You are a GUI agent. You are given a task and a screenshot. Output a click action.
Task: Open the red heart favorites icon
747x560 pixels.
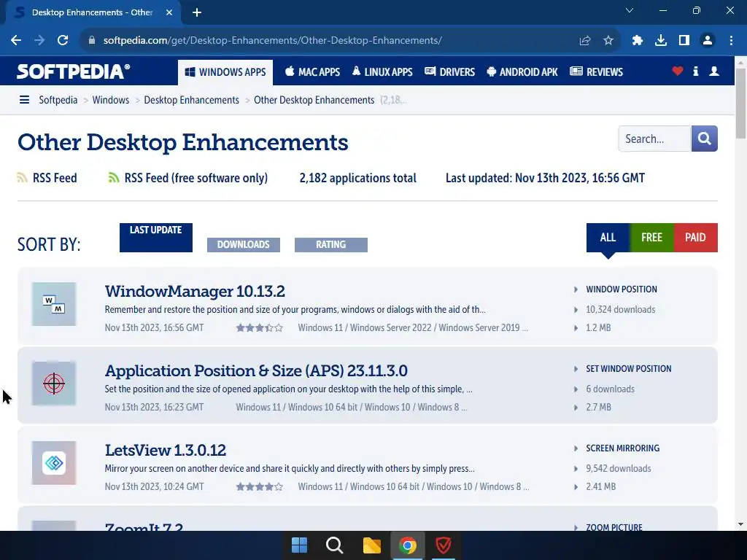678,71
